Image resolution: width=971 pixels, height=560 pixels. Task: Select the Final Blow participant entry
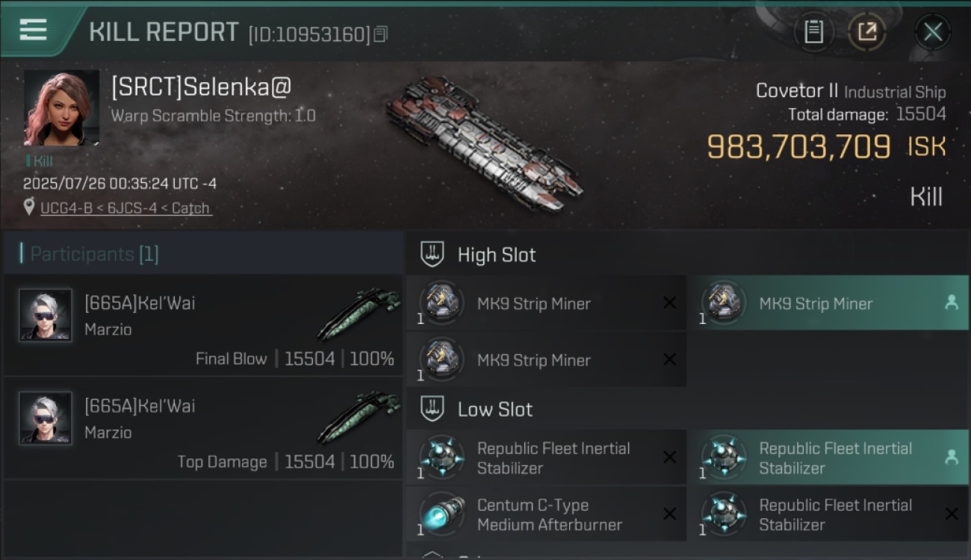pos(203,325)
